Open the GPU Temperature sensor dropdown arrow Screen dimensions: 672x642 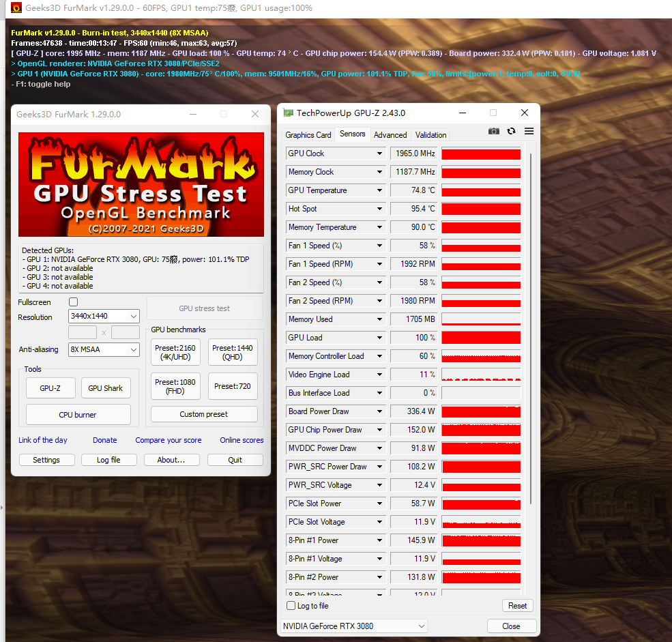click(379, 190)
